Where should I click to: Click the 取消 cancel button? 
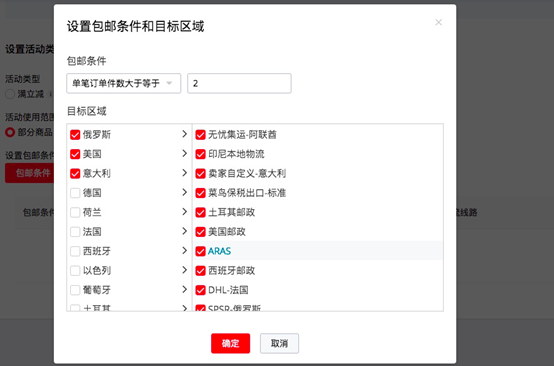279,343
